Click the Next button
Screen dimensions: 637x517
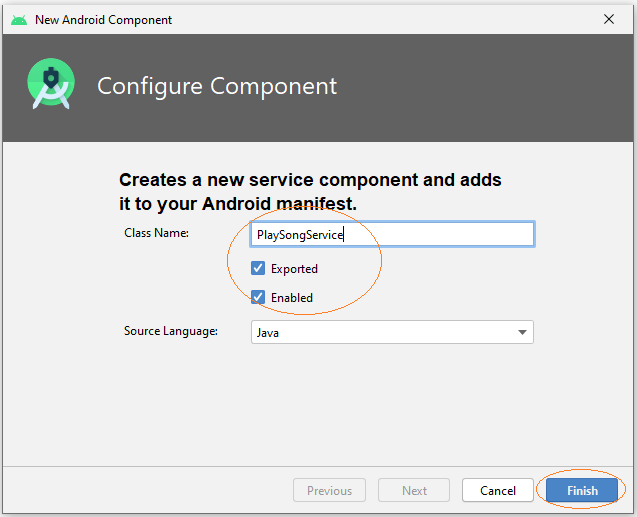tap(414, 490)
